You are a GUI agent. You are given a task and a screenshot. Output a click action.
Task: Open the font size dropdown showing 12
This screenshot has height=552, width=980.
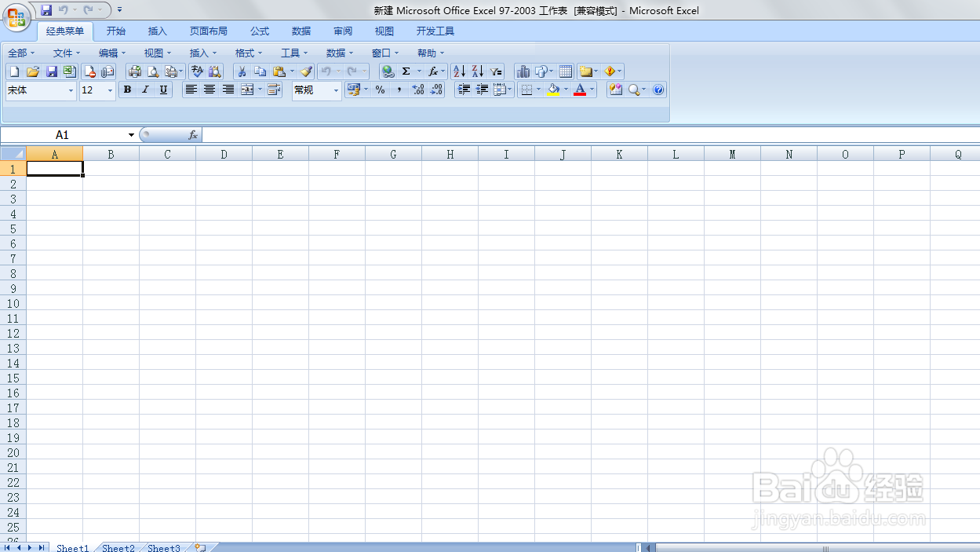point(110,91)
